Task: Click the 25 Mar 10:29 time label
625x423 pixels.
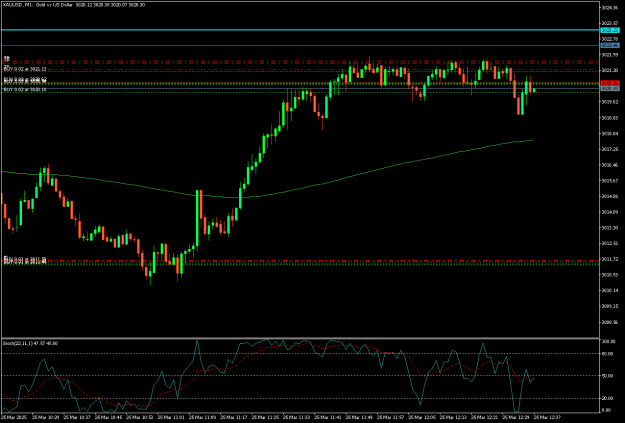Action: click(x=46, y=417)
